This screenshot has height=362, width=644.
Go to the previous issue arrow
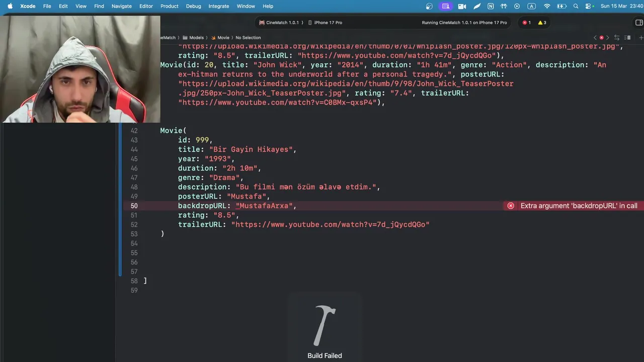point(595,38)
